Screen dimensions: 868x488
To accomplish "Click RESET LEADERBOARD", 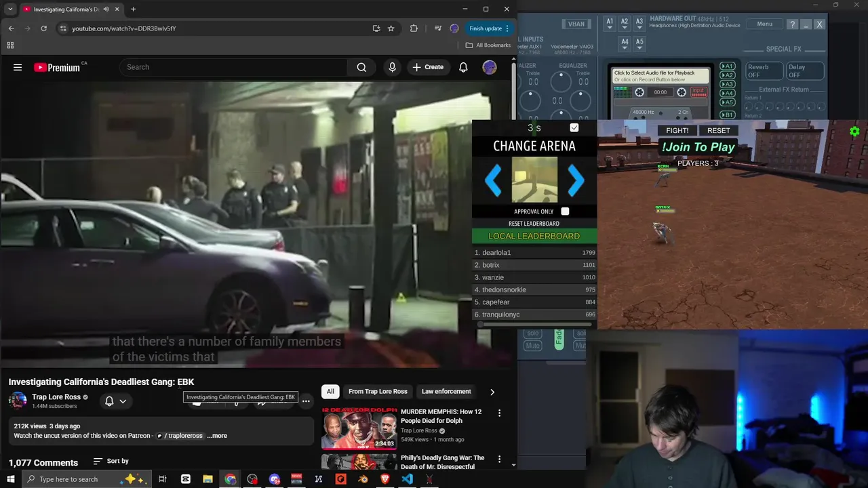I will 534,224.
